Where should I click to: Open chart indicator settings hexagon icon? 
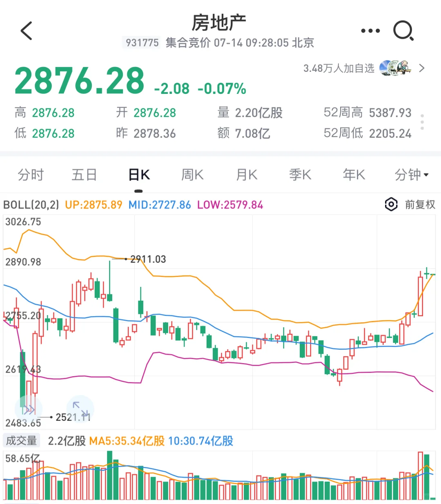click(x=391, y=204)
